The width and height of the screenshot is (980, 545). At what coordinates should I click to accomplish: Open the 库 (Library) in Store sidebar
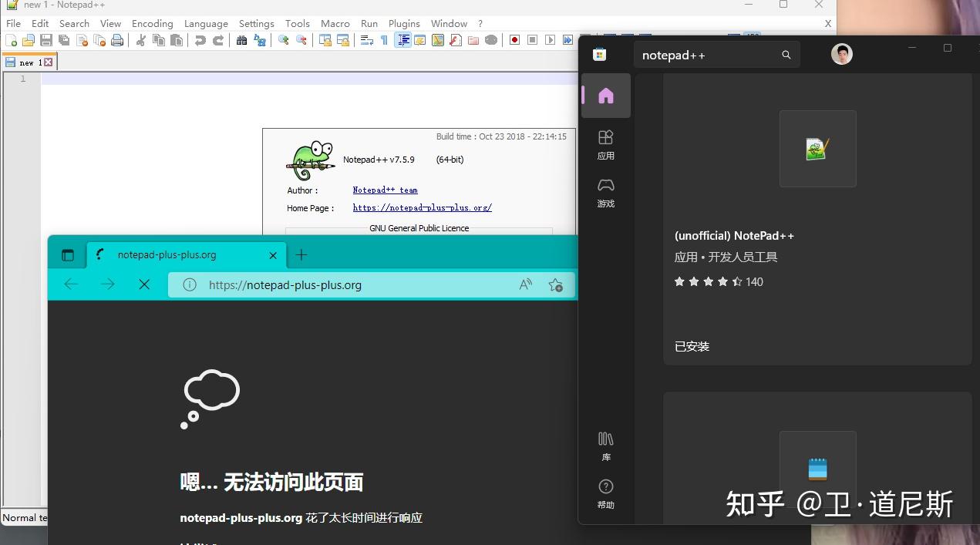[606, 446]
